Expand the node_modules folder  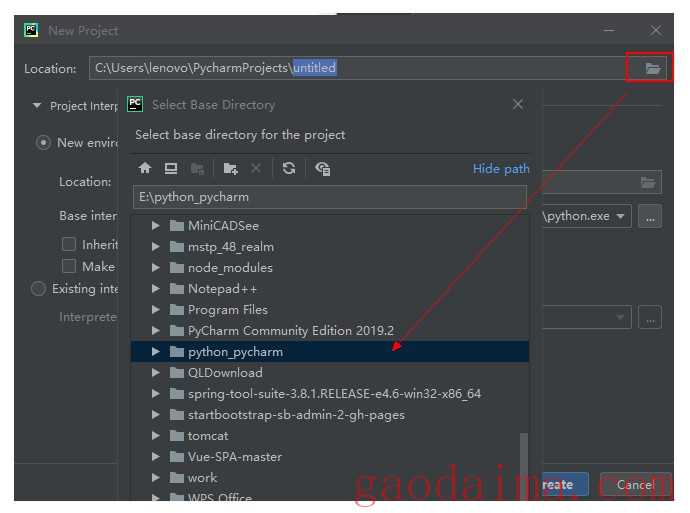tap(155, 267)
